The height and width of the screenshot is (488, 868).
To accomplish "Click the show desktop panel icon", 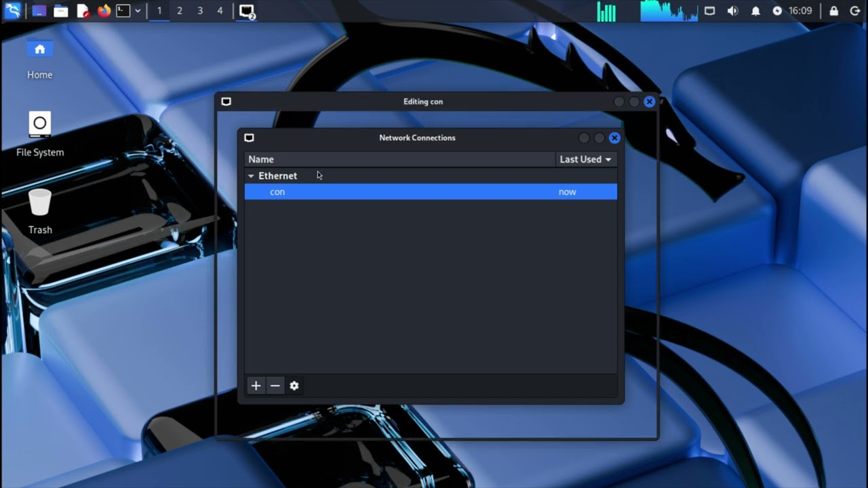I will click(x=39, y=11).
